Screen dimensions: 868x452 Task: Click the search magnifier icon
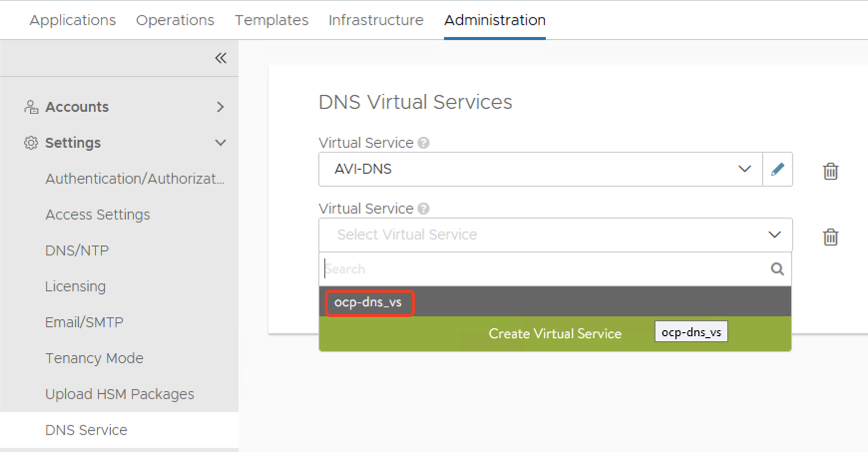(777, 269)
